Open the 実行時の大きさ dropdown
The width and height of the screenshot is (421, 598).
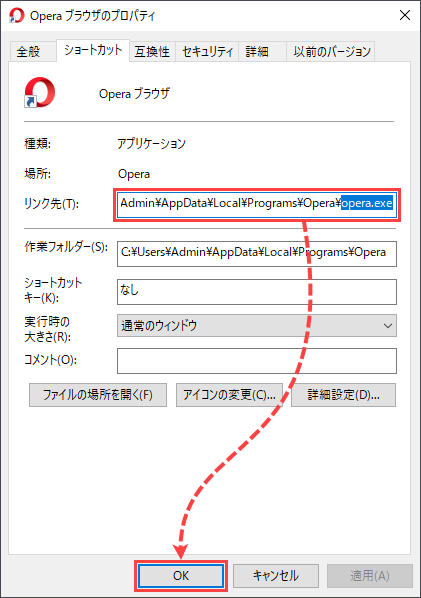(x=257, y=325)
